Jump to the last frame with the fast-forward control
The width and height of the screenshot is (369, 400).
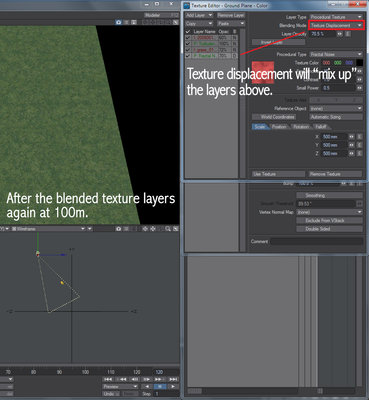tap(173, 379)
